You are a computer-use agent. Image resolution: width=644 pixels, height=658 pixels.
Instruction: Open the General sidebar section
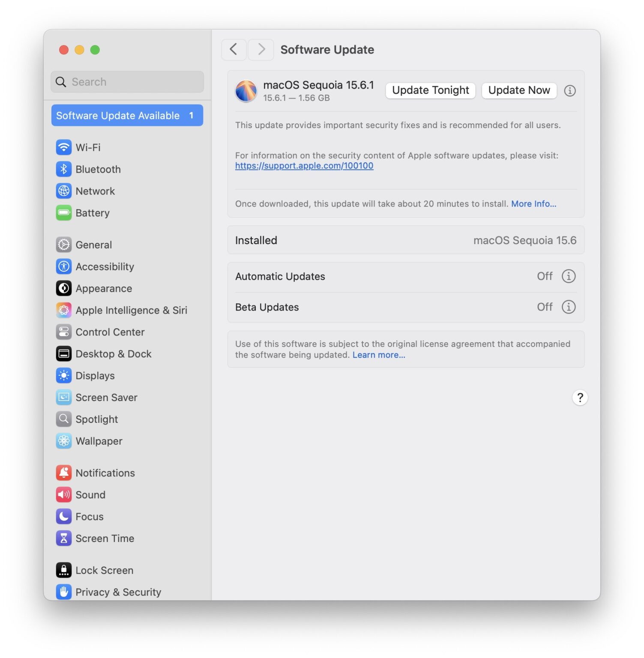93,245
